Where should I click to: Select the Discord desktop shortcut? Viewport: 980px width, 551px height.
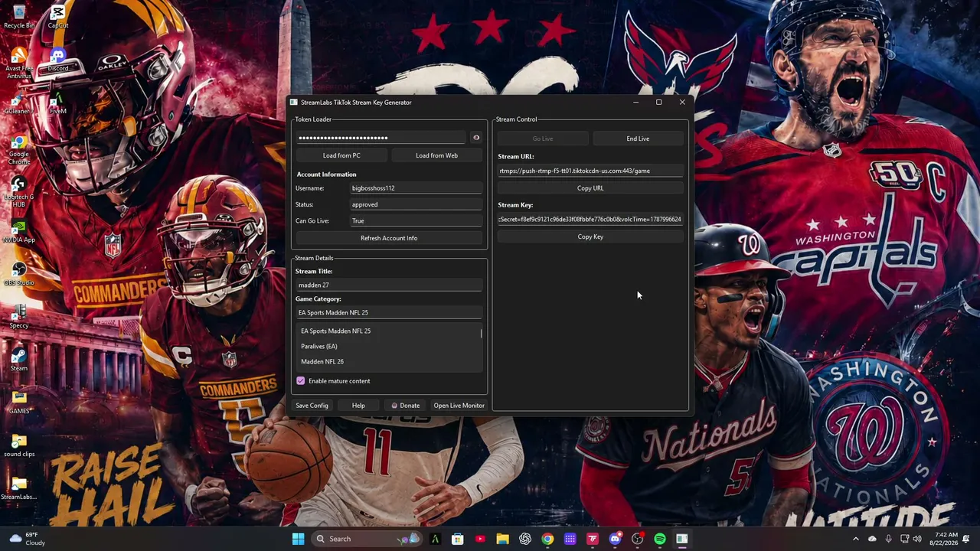pyautogui.click(x=58, y=60)
